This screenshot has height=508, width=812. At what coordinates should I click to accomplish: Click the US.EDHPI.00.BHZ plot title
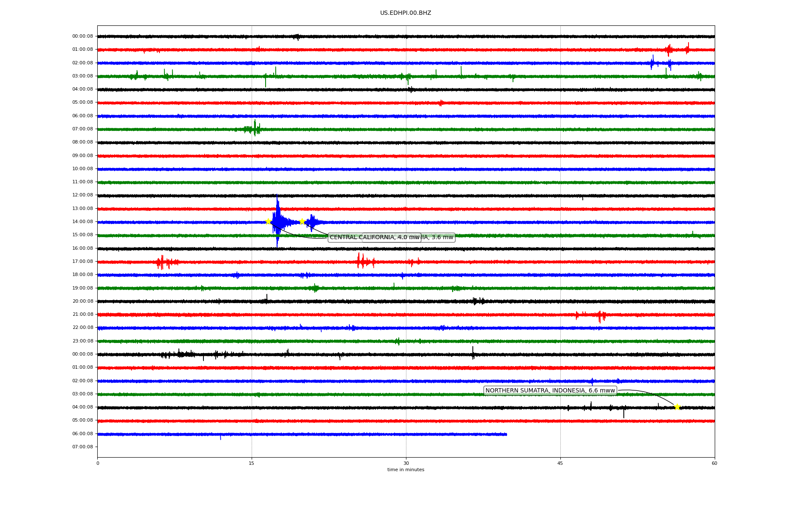406,13
